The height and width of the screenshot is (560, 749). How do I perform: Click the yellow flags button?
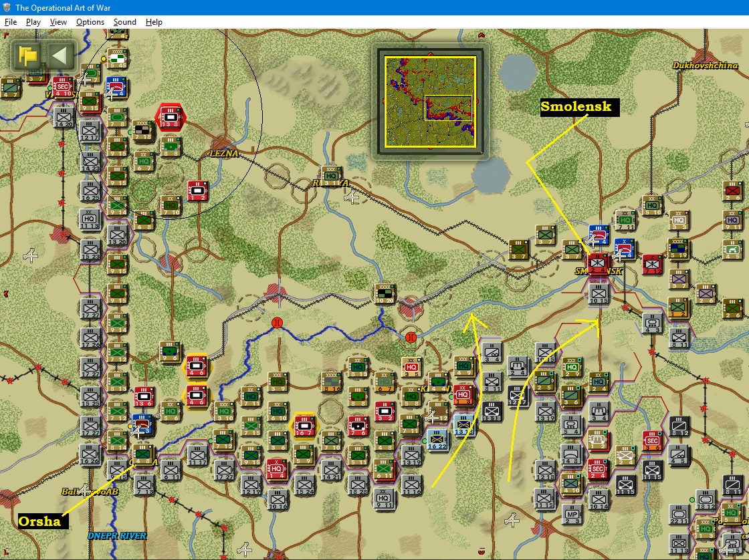coord(27,56)
